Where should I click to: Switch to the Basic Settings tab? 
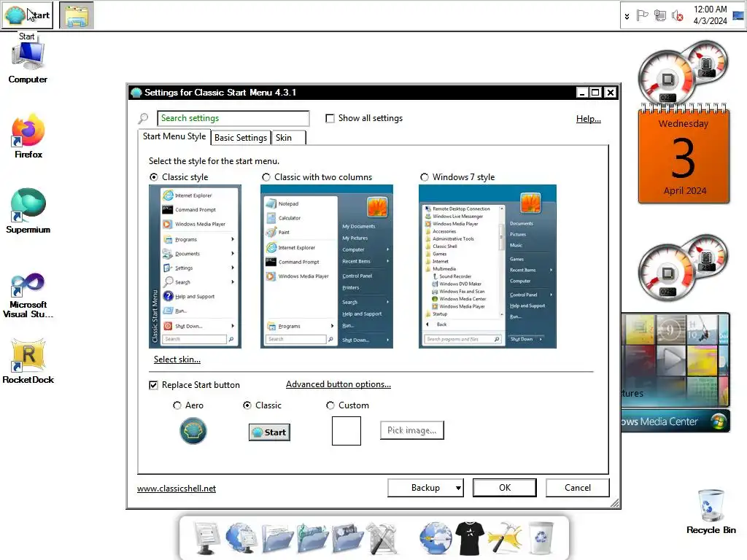click(241, 137)
